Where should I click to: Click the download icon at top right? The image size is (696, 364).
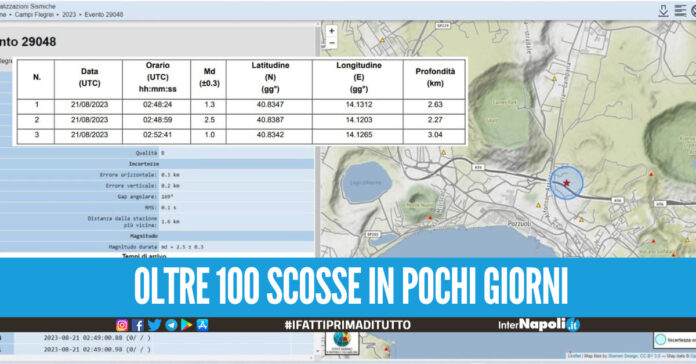[x=663, y=11]
